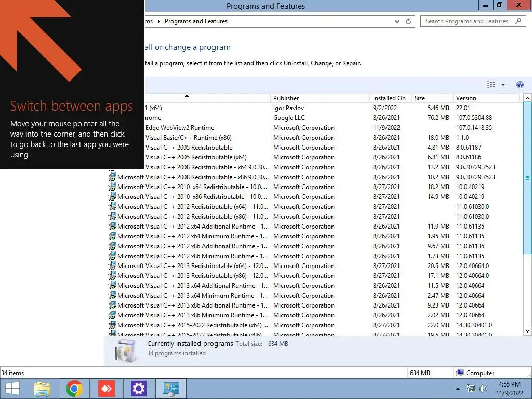Click icon of 2012 x86 Minimum Runtime
The width and height of the screenshot is (532, 399).
112,256
